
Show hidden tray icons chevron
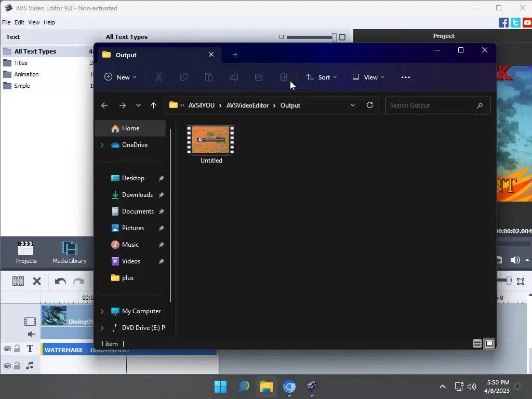443,387
